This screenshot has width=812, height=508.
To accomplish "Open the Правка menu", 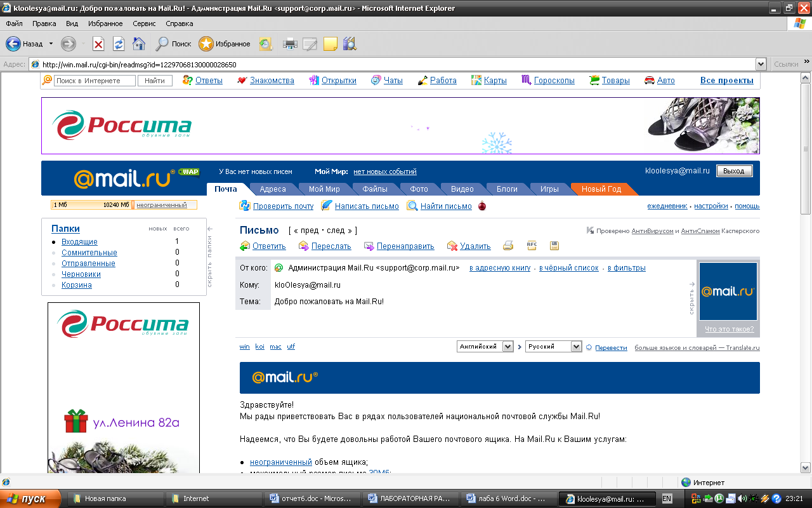I will [x=44, y=23].
